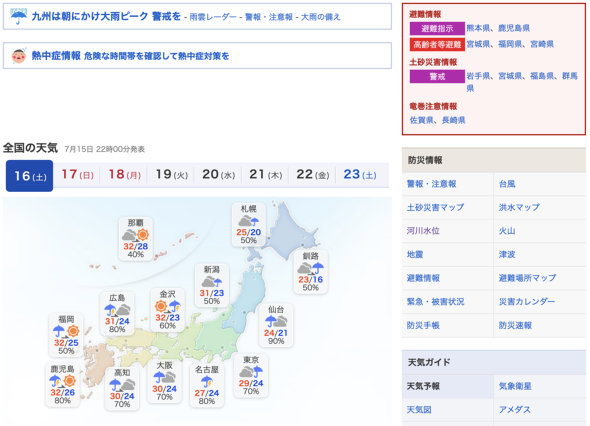Image resolution: width=590 pixels, height=426 pixels.
Task: Open the 天気図 link
Action: tap(419, 409)
